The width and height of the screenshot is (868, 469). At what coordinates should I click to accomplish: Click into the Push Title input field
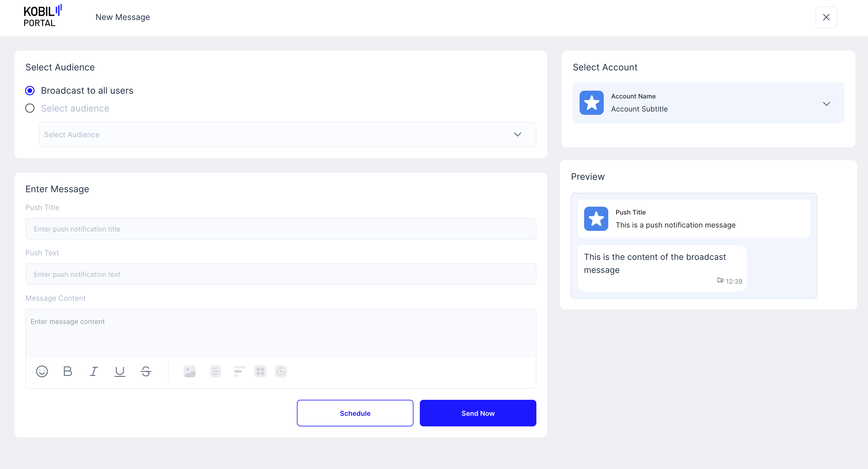click(x=280, y=229)
